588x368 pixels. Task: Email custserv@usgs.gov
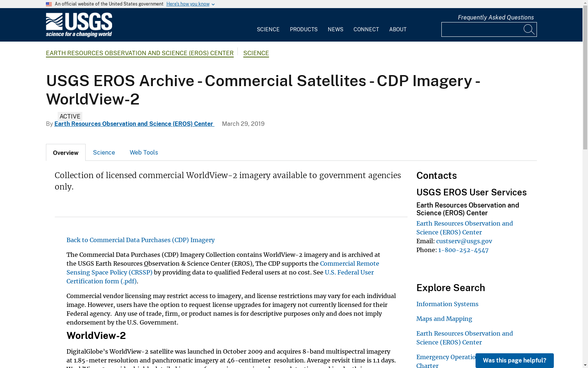point(464,241)
